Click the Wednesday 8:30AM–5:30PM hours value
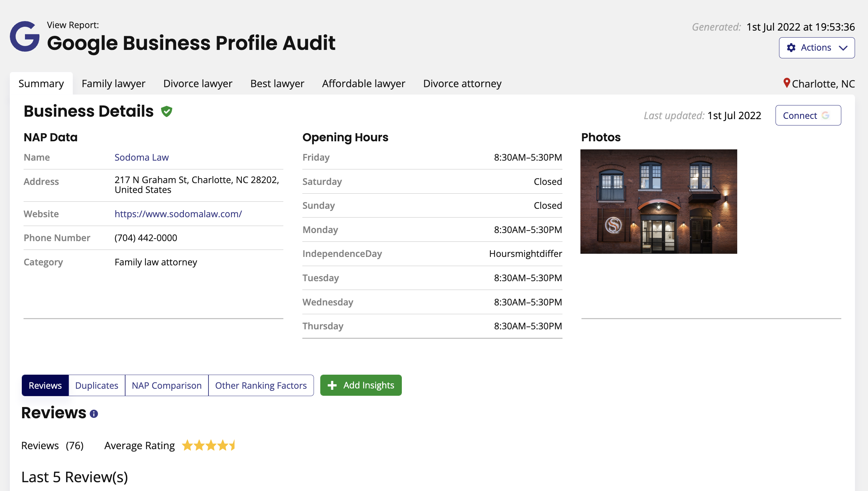The width and height of the screenshot is (868, 491). click(528, 302)
